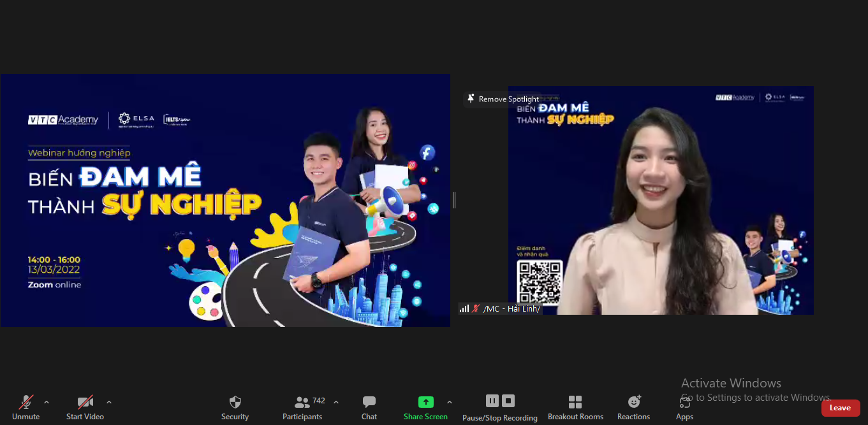Expand video options chevron next to Start Video
The height and width of the screenshot is (425, 868).
click(109, 402)
